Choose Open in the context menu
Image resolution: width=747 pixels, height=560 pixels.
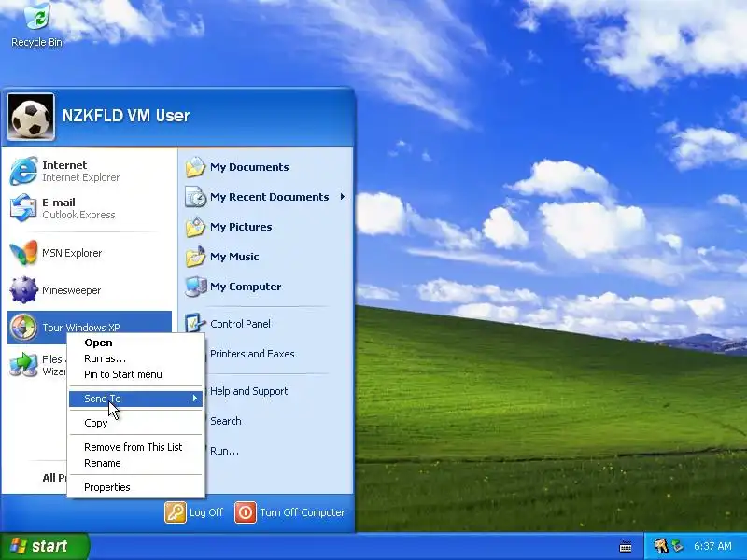(136, 343)
